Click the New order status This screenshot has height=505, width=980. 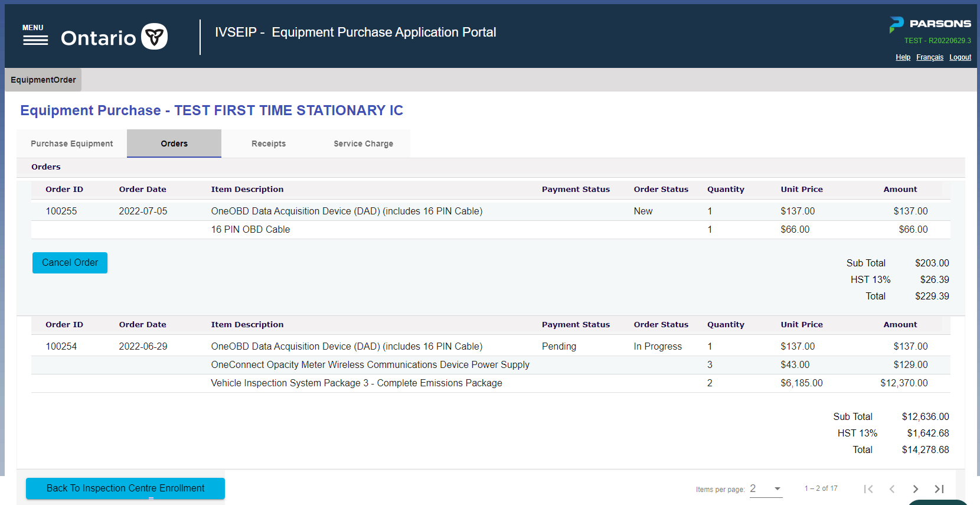click(643, 211)
